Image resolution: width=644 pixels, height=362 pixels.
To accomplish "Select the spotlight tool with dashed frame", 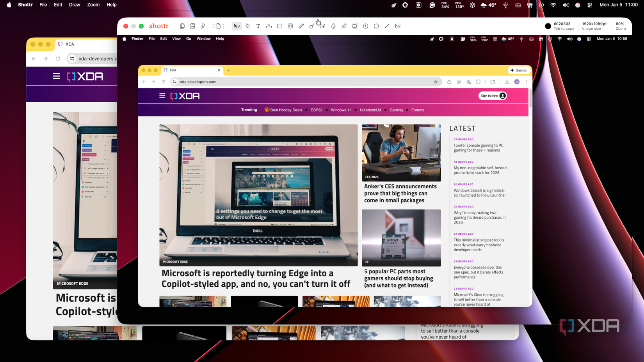I will coord(355,26).
